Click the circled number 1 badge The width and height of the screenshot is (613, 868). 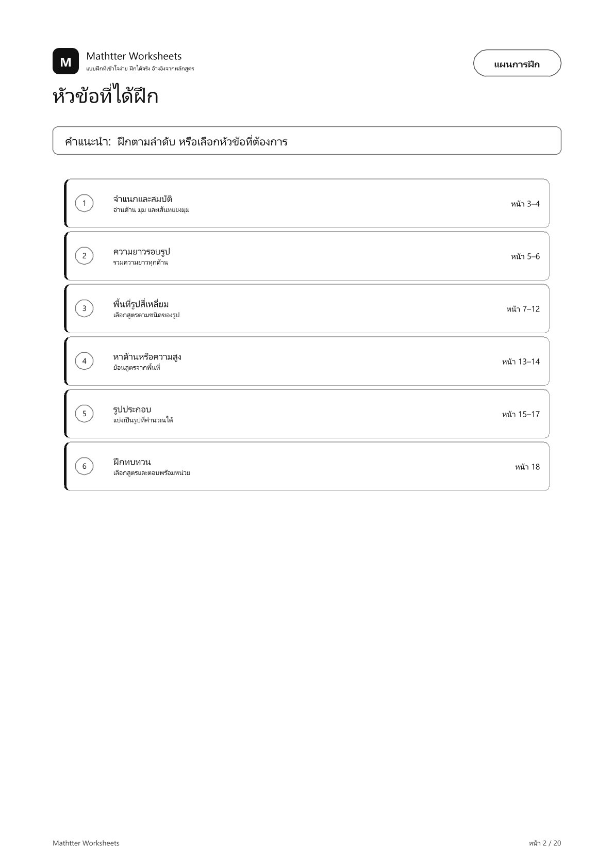(85, 203)
